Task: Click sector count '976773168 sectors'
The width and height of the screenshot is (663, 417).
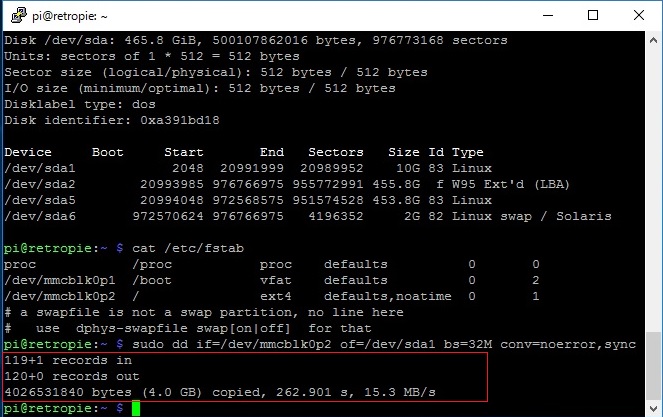Action: (x=440, y=40)
